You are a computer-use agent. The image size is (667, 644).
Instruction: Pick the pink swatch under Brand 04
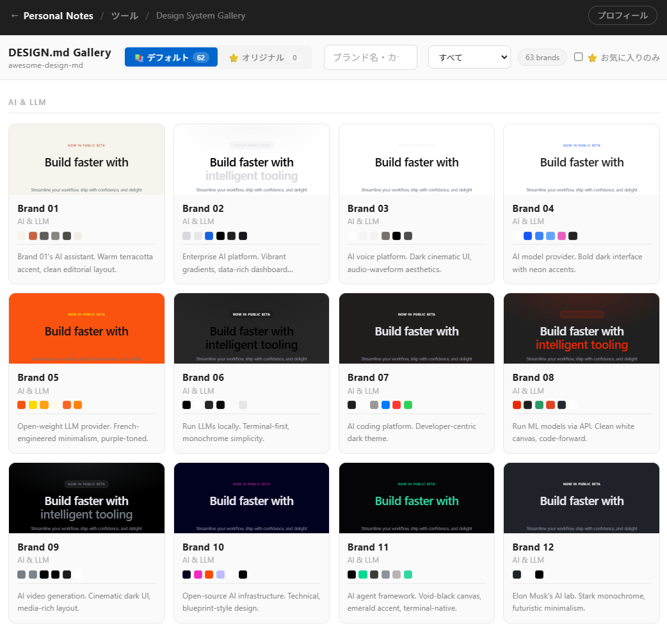pyautogui.click(x=561, y=236)
